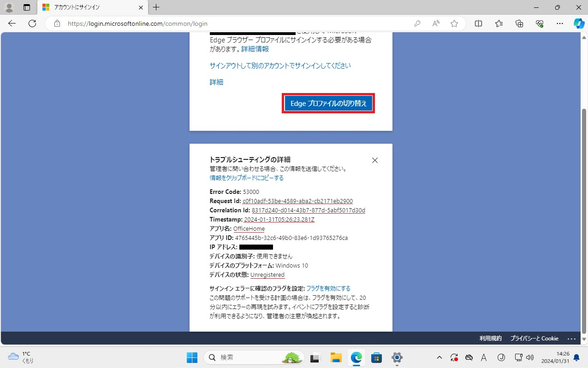Viewport: 588px width, 368px height.
Task: Click the Timestamp value
Action: 279,219
